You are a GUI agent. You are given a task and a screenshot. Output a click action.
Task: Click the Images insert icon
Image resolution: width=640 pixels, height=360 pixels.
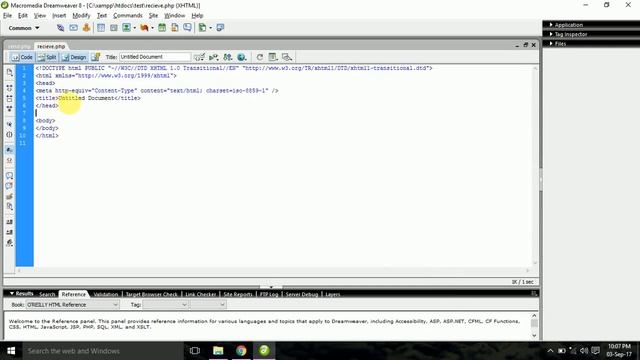[127, 28]
